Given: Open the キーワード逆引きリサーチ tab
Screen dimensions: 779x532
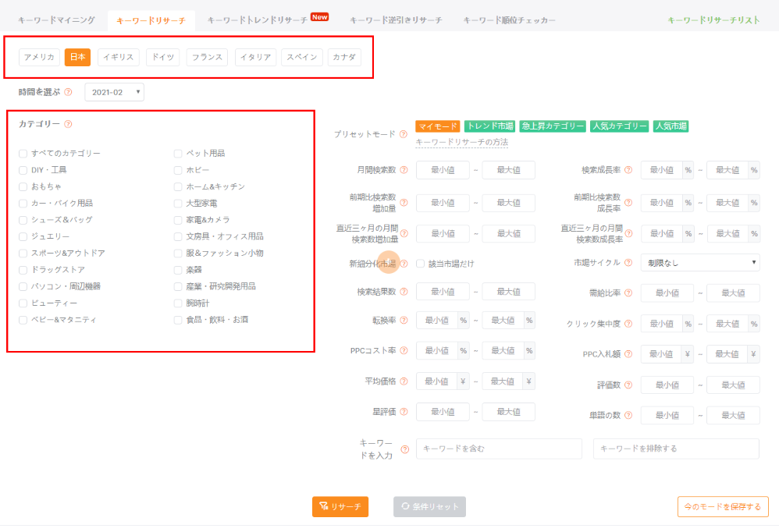Looking at the screenshot, I should (x=395, y=20).
